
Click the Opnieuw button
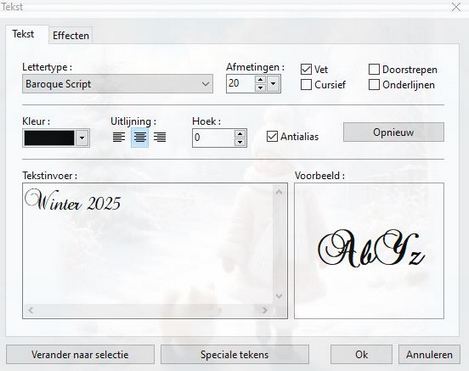pos(394,132)
